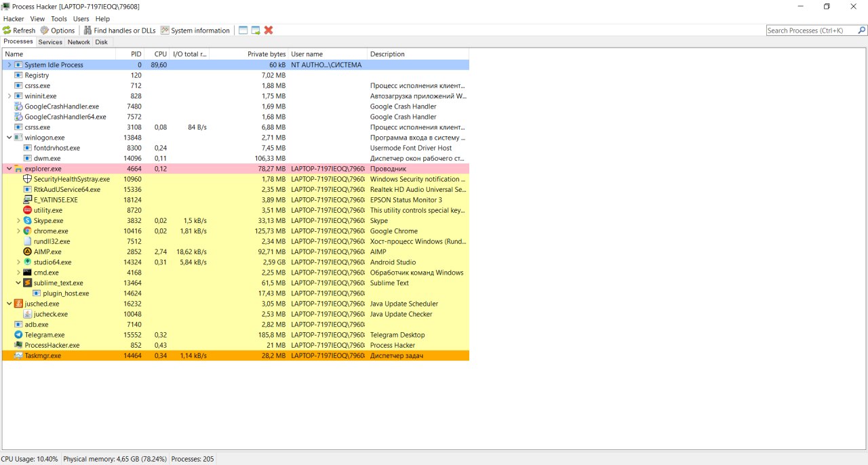The width and height of the screenshot is (868, 465).
Task: Click the jucheck.exe Java icon
Action: 28,314
